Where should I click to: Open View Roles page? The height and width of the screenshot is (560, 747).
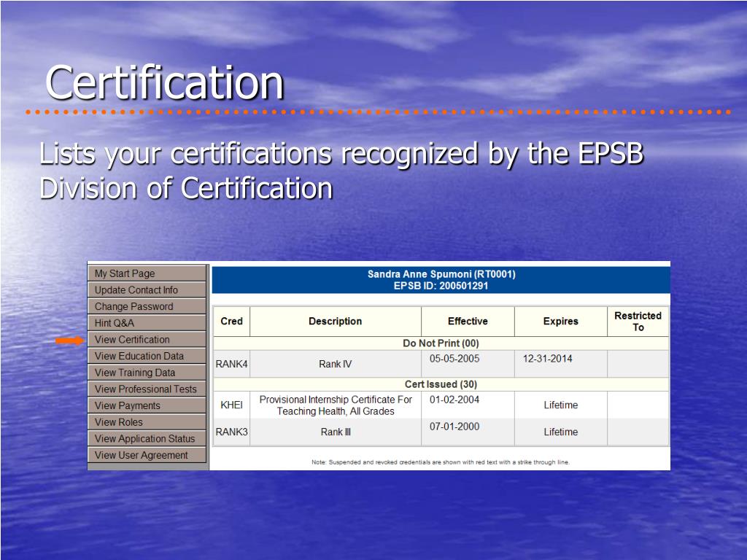(147, 422)
